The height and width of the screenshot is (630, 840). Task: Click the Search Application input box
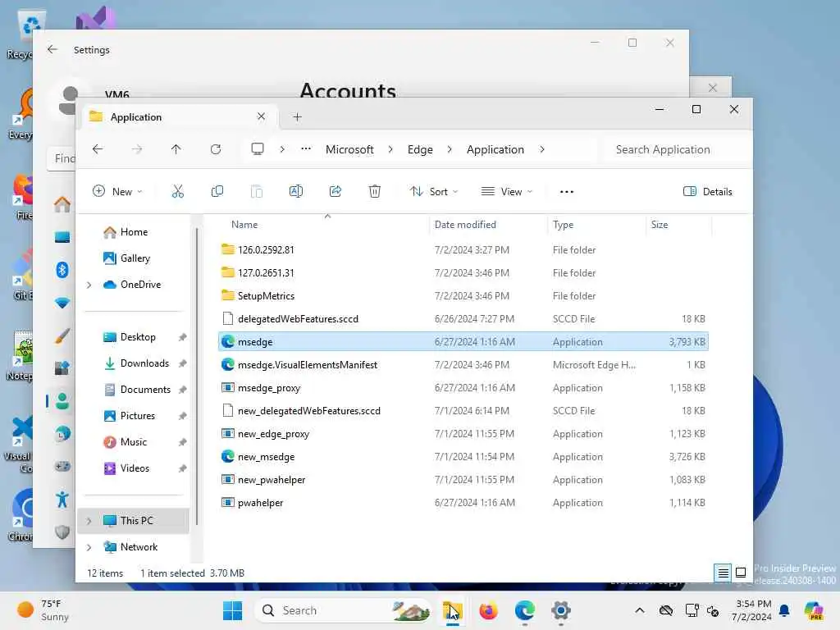pyautogui.click(x=677, y=149)
